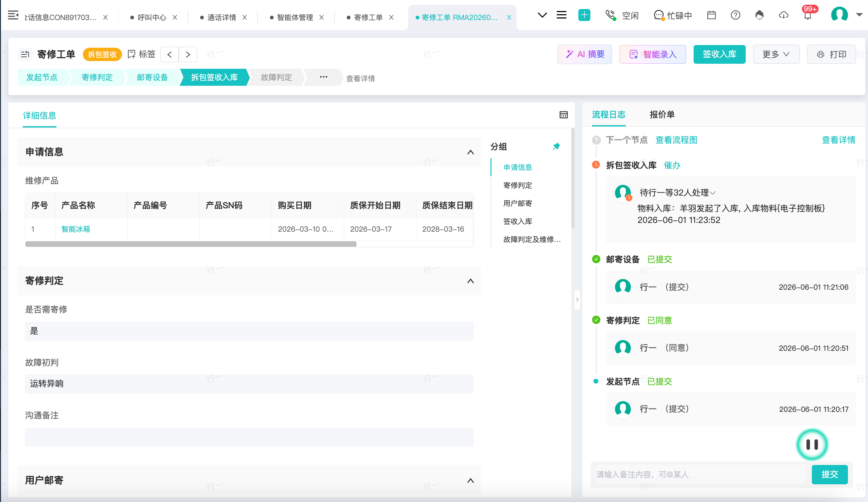
Task: Open cloud download icon
Action: point(783,15)
